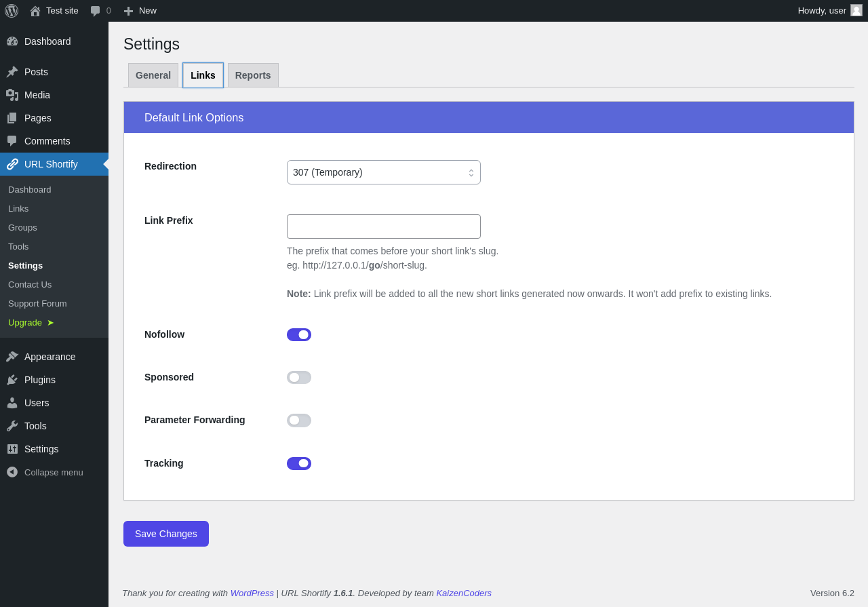Switch to the General tab
Image resolution: width=868 pixels, height=607 pixels.
pos(153,75)
